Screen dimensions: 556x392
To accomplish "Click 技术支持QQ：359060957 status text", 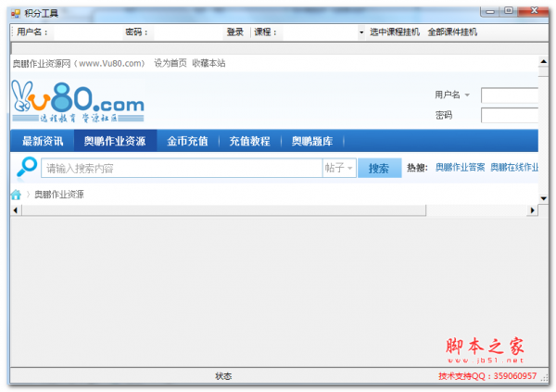I will (487, 376).
